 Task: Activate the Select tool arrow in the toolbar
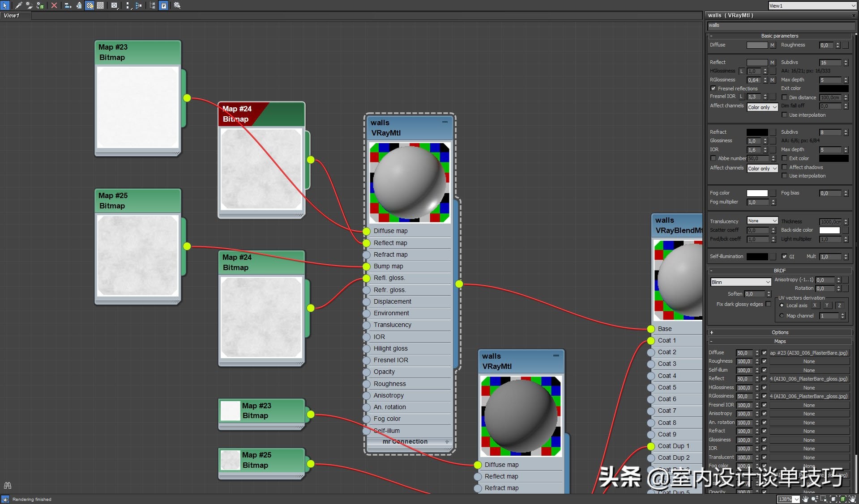[5, 5]
